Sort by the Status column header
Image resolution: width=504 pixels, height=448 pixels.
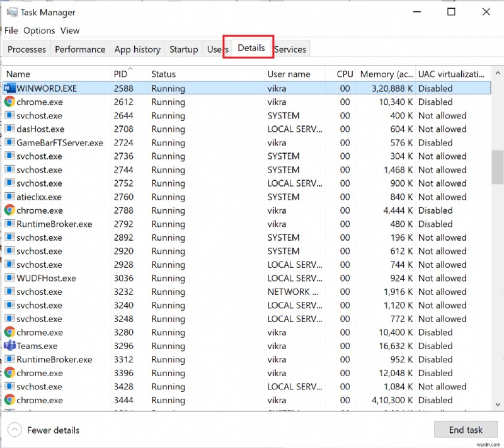(207, 74)
